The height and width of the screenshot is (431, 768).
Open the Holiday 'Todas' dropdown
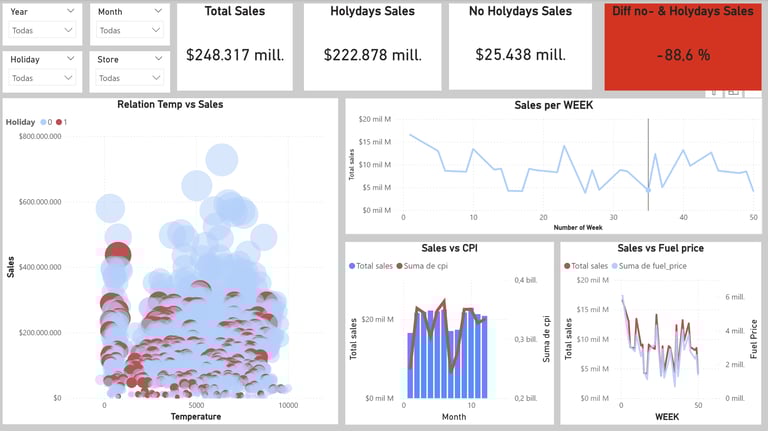(42, 78)
